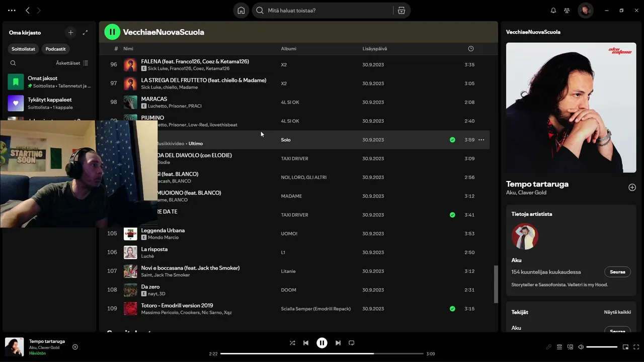
Task: Open the Solo album link
Action: 285,140
